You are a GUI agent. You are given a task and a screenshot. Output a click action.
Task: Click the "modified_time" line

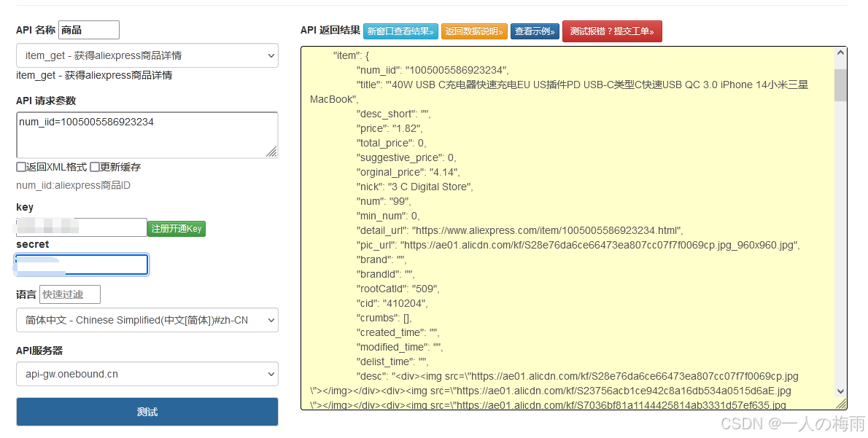[x=400, y=347]
